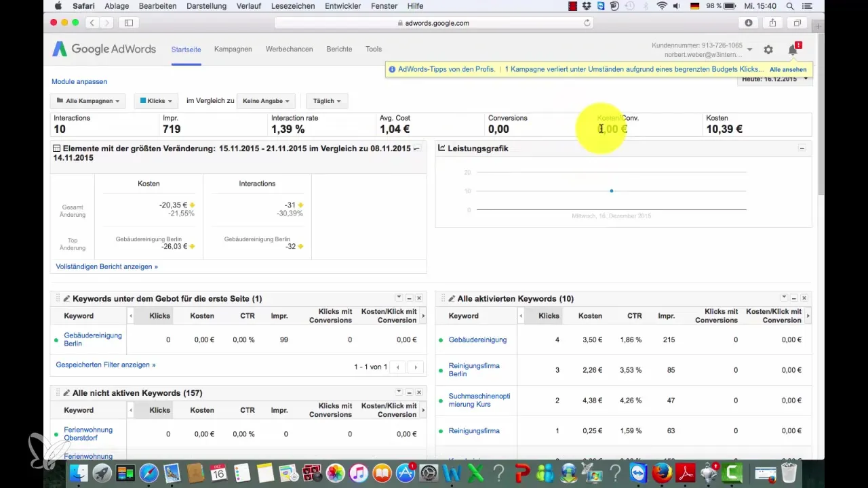Image resolution: width=868 pixels, height=488 pixels.
Task: Open the Safari share button
Action: [x=773, y=22]
